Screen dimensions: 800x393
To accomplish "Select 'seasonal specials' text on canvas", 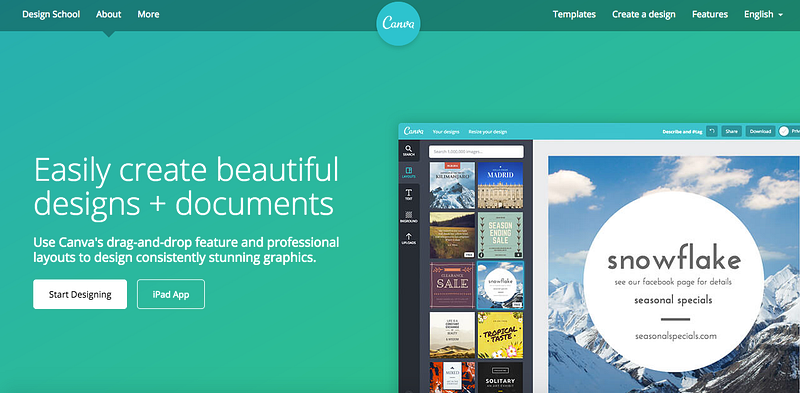I will tap(673, 300).
